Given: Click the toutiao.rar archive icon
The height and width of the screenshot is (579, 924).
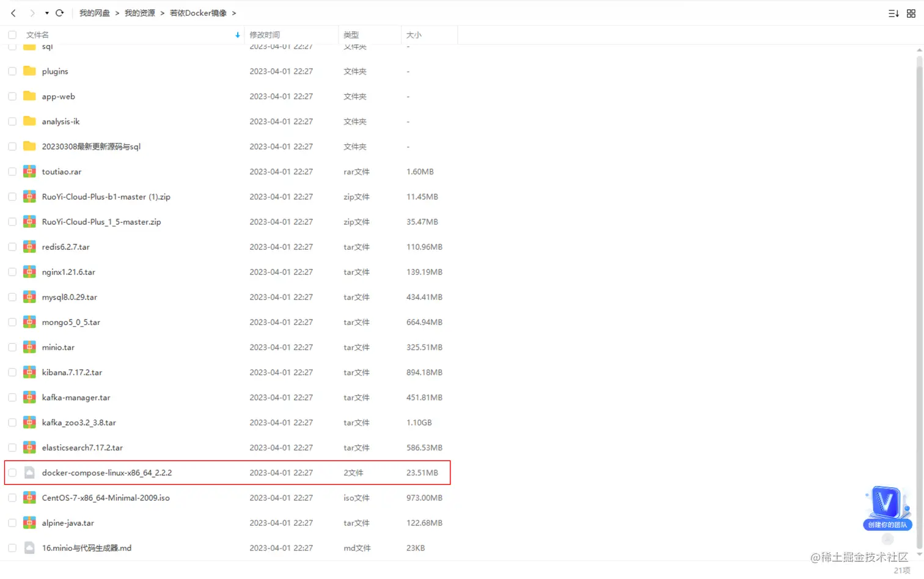Looking at the screenshot, I should (29, 172).
